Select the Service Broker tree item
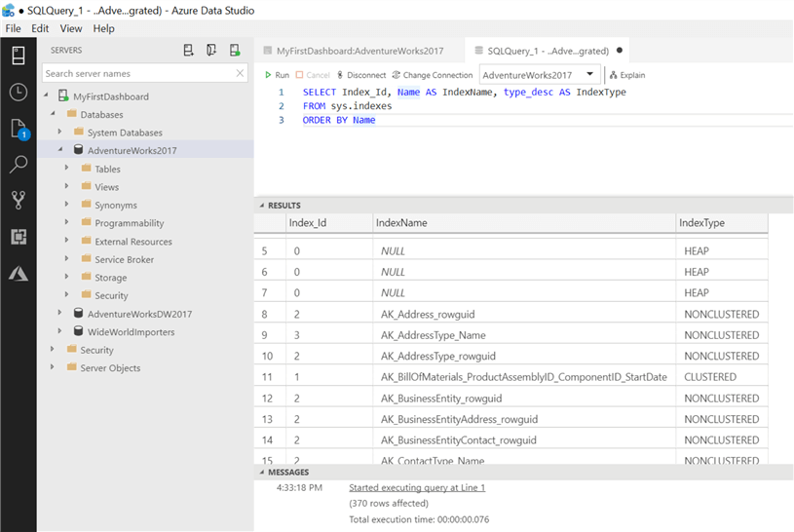This screenshot has width=794, height=532. click(x=124, y=259)
